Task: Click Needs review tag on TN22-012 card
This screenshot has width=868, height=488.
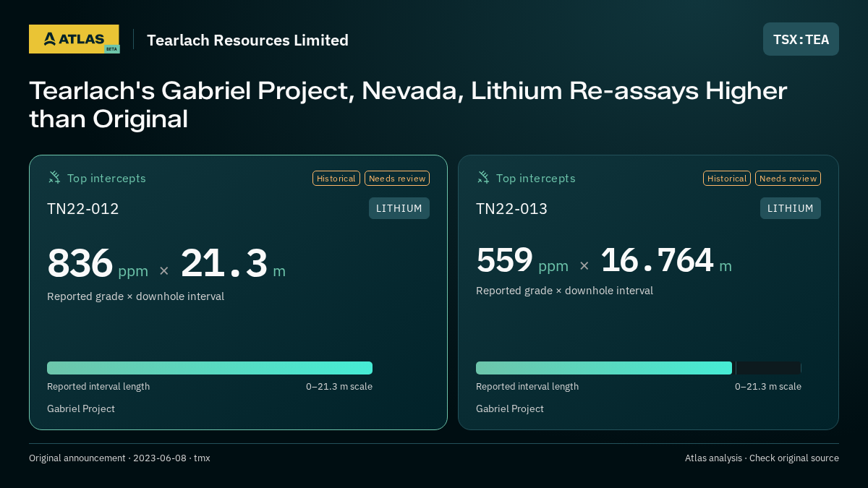Action: coord(397,179)
